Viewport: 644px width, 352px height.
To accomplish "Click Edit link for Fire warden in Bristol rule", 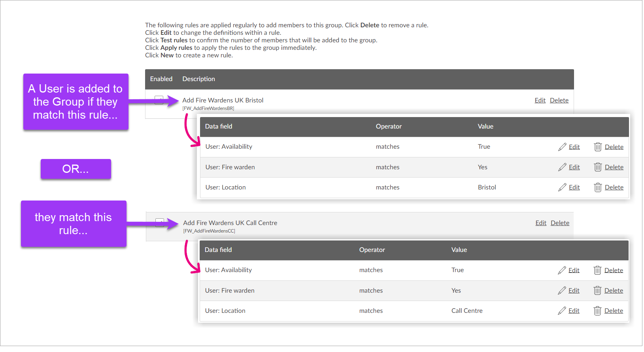I will [x=574, y=167].
